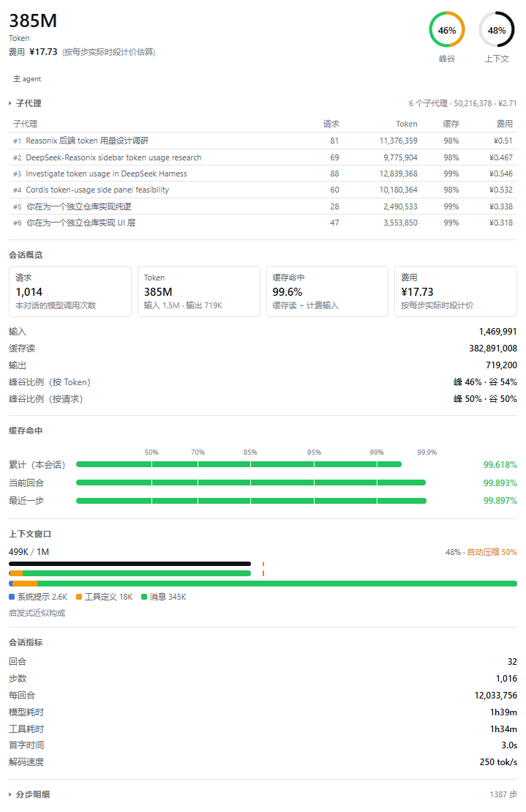Click the 99.897% latest-step value
The height and width of the screenshot is (812, 526).
(500, 501)
